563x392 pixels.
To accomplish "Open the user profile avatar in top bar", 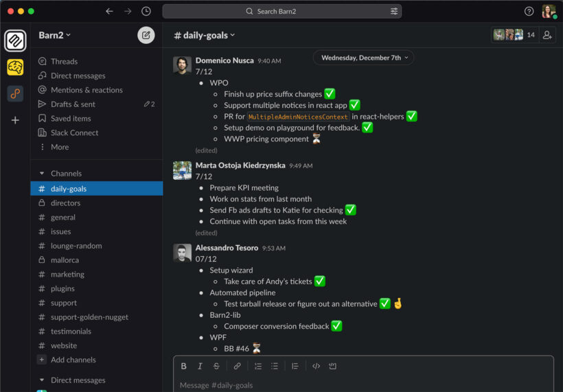I will pos(549,11).
